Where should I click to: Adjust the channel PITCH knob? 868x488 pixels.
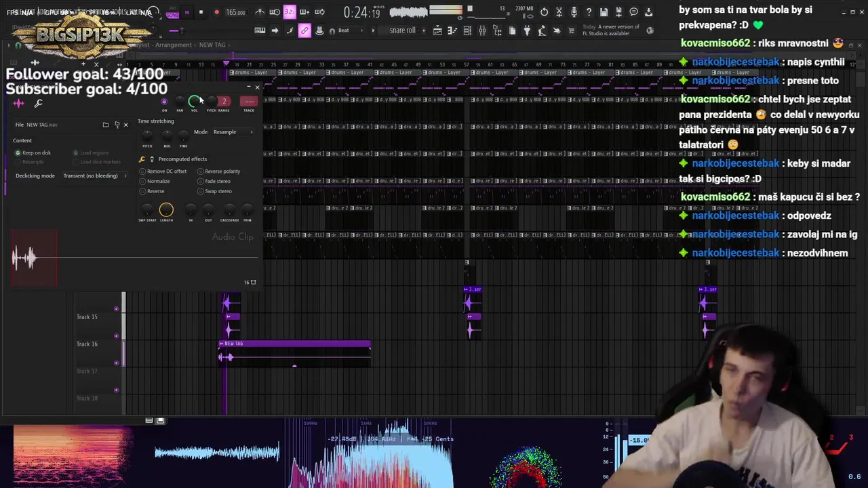click(x=211, y=102)
